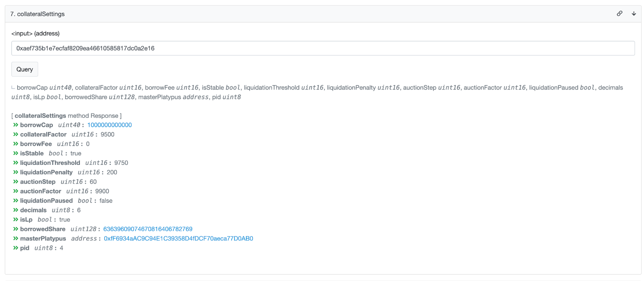644x281 pixels.
Task: Click the borrowFee result label
Action: (x=36, y=144)
